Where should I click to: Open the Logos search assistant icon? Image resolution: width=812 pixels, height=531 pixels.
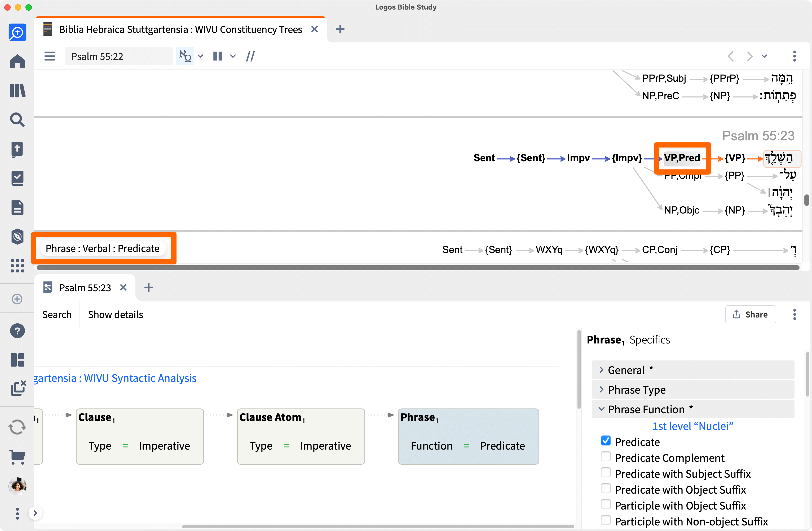tap(17, 32)
